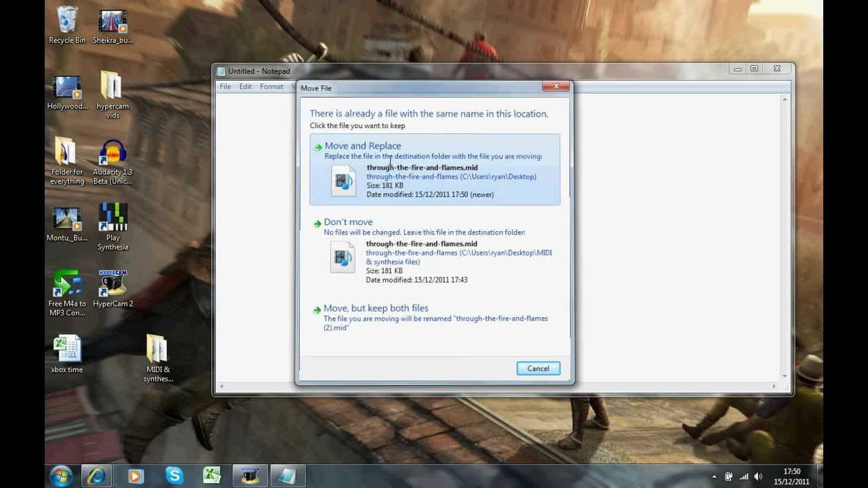Click the Notepad vertical scrollbar up arrow

[x=785, y=100]
